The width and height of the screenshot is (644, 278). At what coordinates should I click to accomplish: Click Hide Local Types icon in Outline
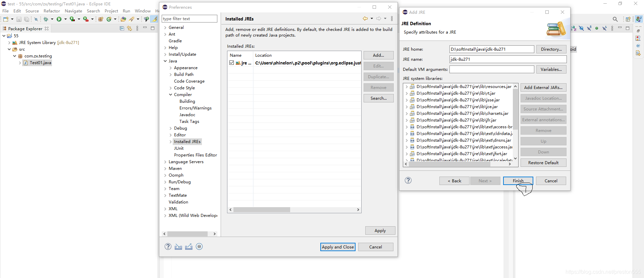[604, 28]
